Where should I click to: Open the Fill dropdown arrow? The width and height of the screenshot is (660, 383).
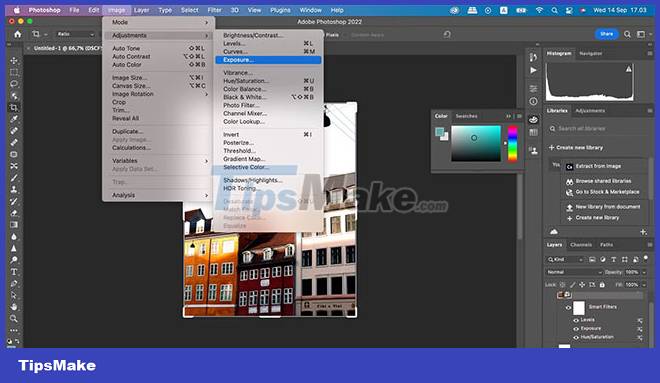[x=644, y=285]
